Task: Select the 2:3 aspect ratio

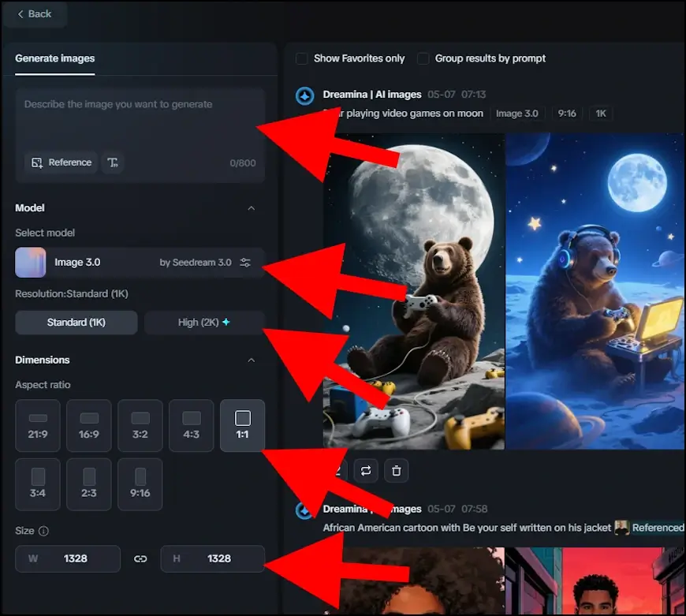Action: click(89, 484)
